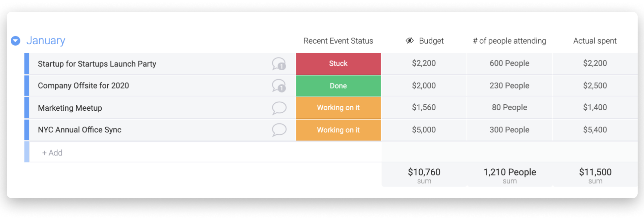Edit the 80 People attendance cell
Image resolution: width=644 pixels, height=220 pixels.
(509, 107)
